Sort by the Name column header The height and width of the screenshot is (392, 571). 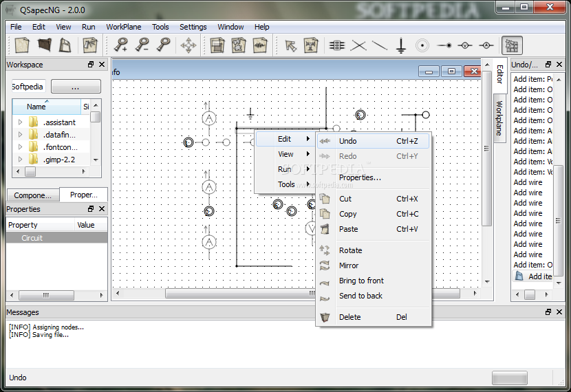(47, 107)
